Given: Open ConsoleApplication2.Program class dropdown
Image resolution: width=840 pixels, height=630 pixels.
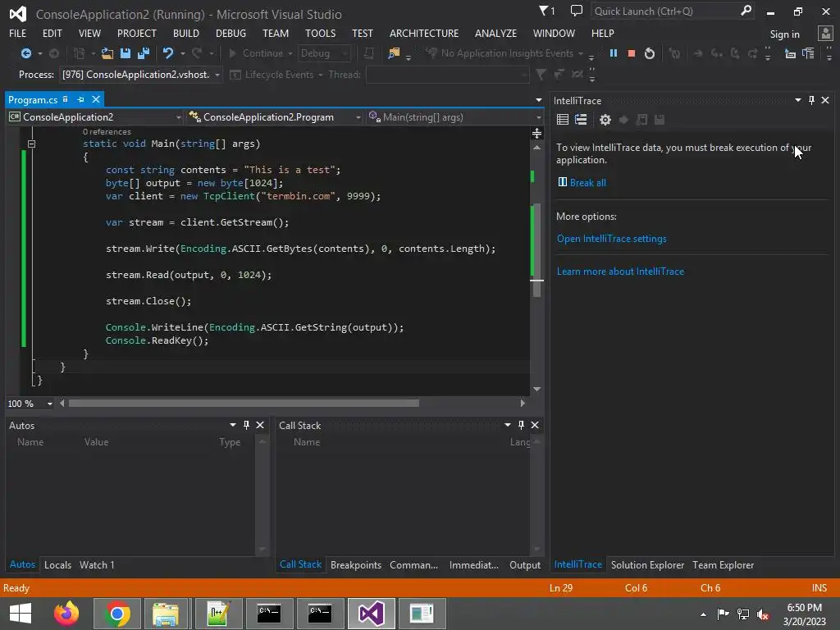Looking at the screenshot, I should pyautogui.click(x=358, y=117).
